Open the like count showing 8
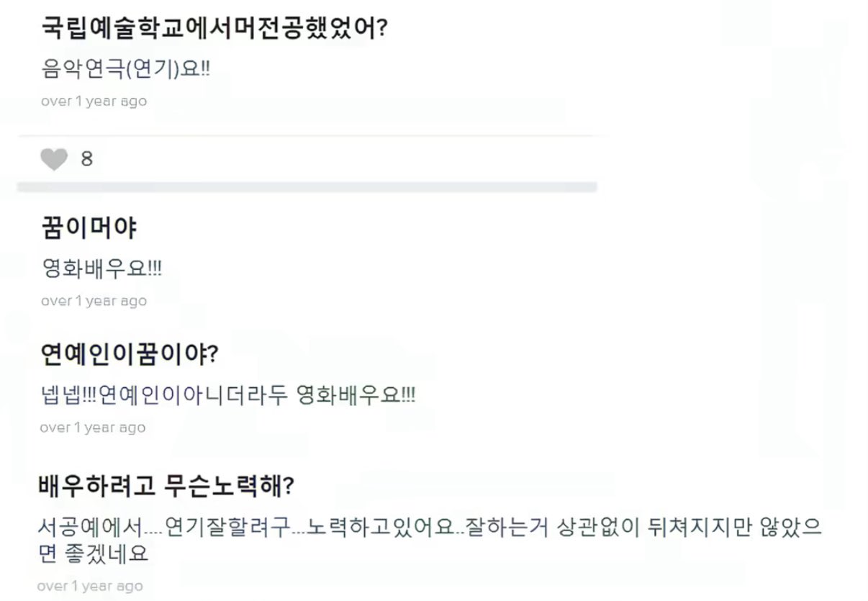Image resolution: width=868 pixels, height=601 pixels. click(x=86, y=159)
